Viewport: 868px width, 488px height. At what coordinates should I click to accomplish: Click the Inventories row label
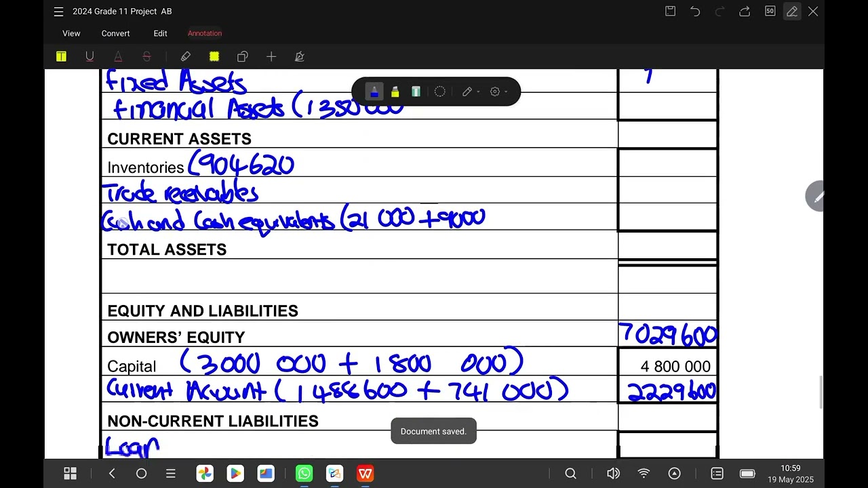click(x=146, y=167)
